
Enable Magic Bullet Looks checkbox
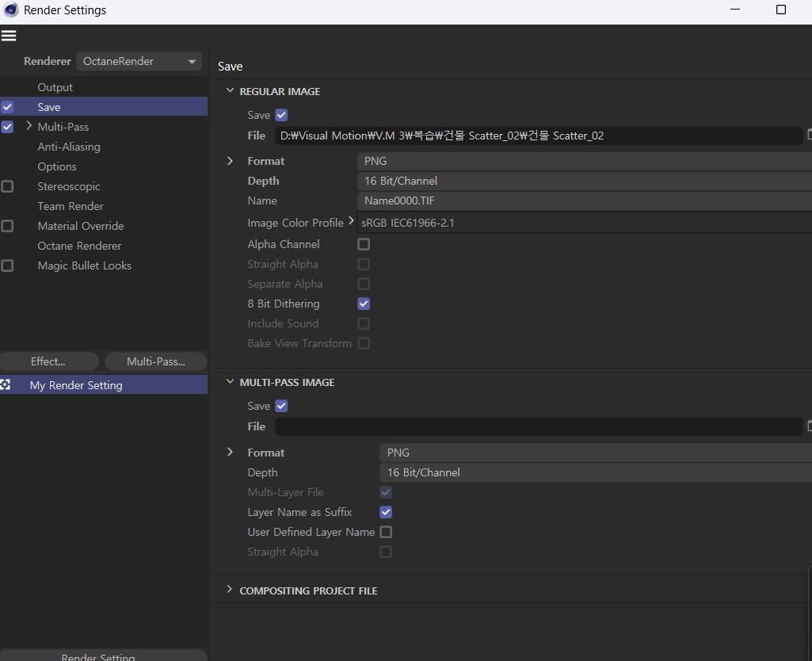[x=7, y=266]
